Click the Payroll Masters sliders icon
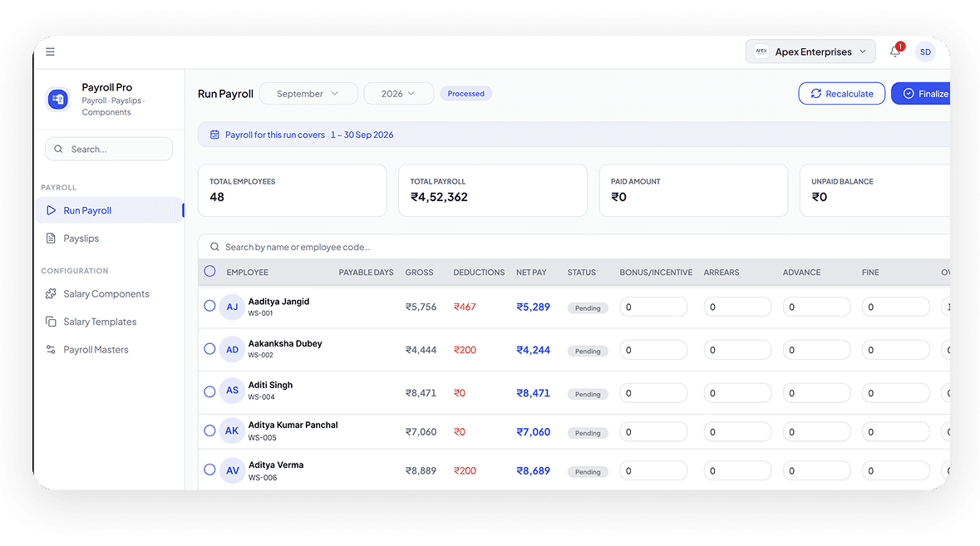980x546 pixels. click(x=52, y=349)
